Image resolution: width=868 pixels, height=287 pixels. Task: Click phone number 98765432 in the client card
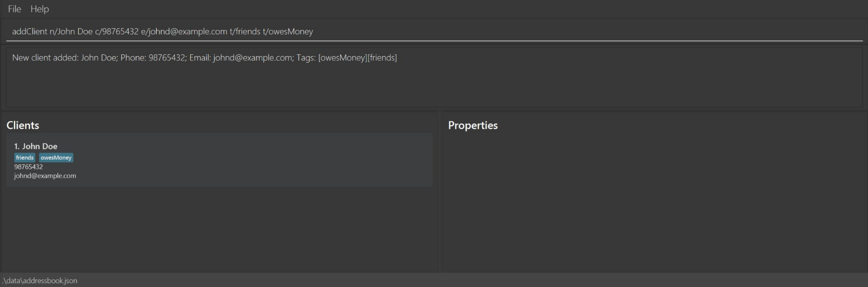pyautogui.click(x=29, y=167)
